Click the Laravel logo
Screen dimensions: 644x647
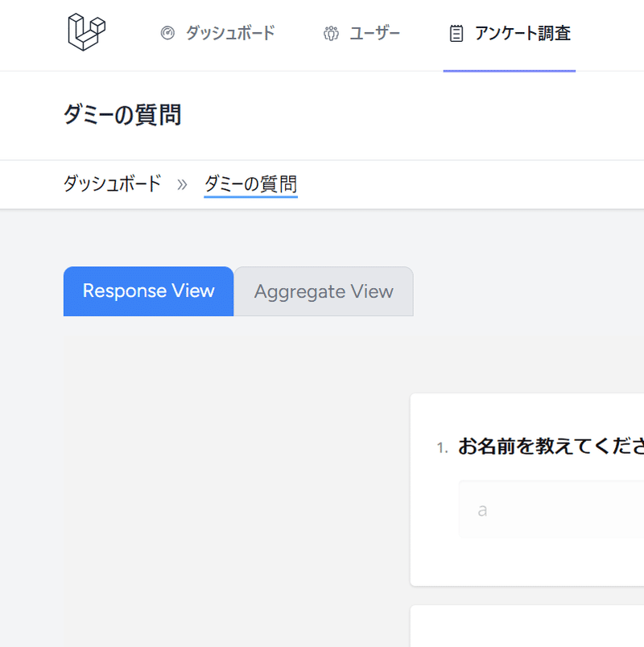coord(84,32)
